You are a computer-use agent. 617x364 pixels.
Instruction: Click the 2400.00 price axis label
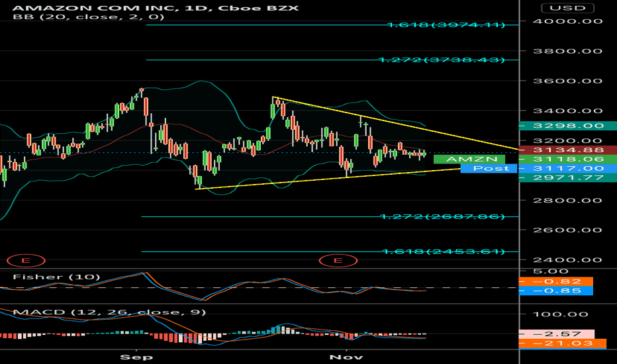[x=568, y=260]
